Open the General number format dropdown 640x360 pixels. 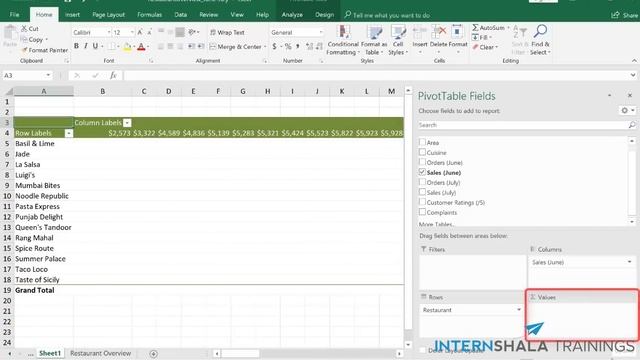click(x=321, y=32)
